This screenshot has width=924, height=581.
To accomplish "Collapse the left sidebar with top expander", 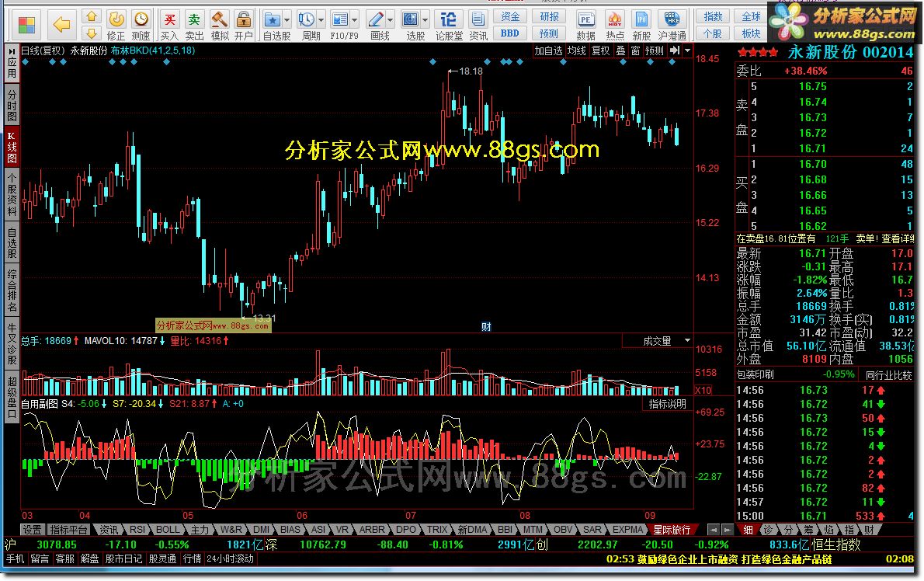I will click(11, 51).
